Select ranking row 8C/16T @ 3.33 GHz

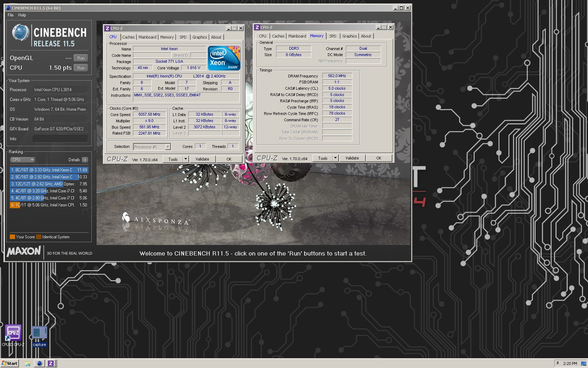49,170
